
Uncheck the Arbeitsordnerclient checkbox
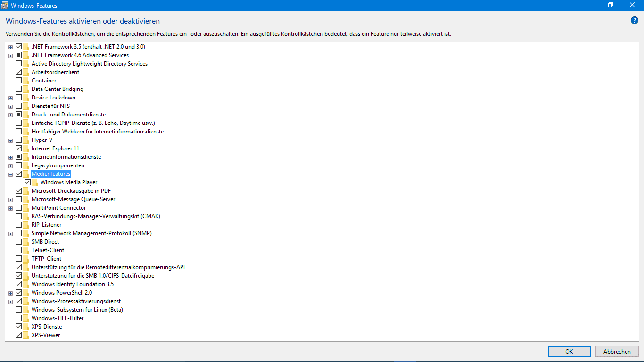pos(19,72)
